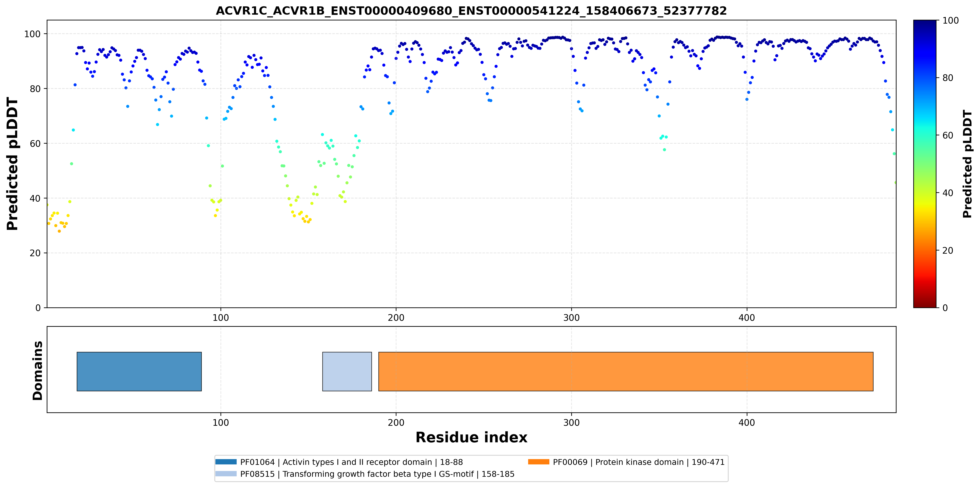Click the colorbar Predicted pLDDT label
Screen dimensions: 980x488
click(x=967, y=164)
